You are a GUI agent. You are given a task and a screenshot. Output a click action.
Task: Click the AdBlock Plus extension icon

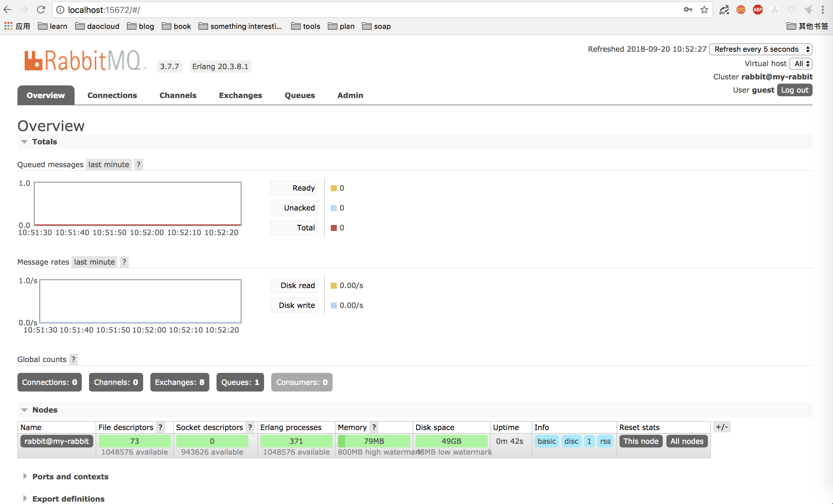pyautogui.click(x=758, y=10)
